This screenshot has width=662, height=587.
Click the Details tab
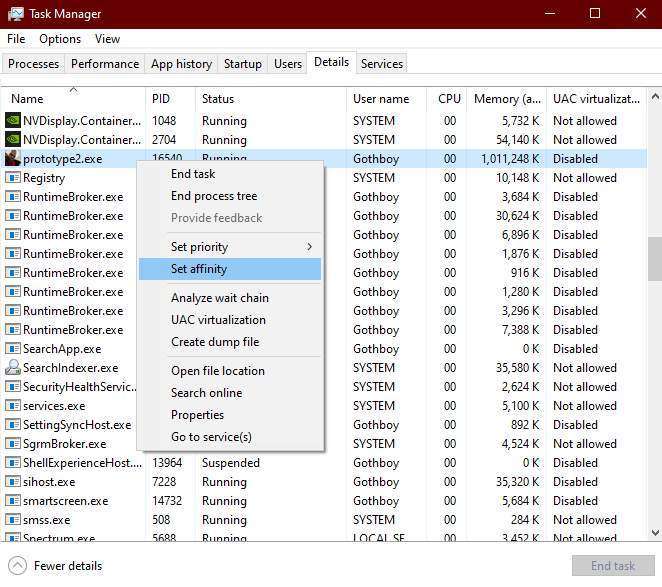coord(331,62)
